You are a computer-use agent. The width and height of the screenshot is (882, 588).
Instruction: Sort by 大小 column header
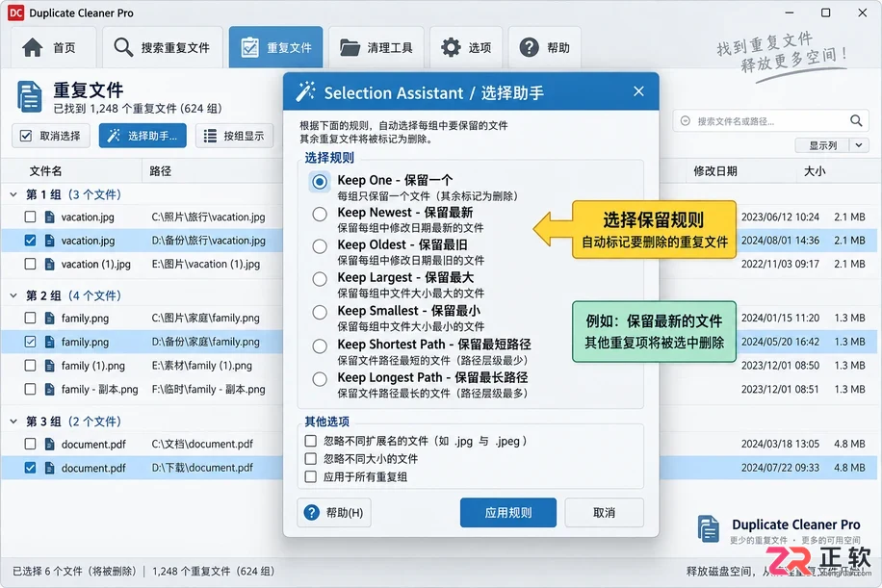click(x=815, y=171)
